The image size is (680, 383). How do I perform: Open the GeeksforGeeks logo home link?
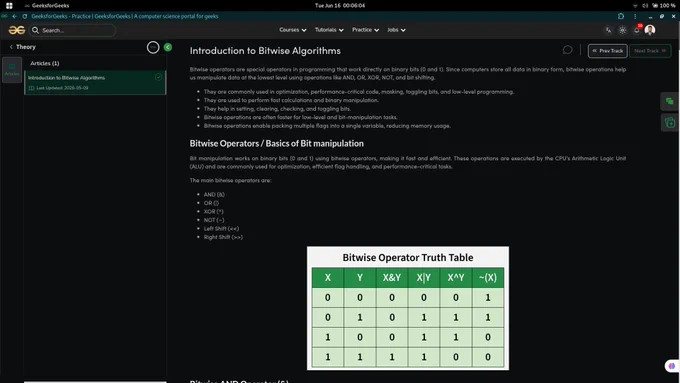[17, 30]
